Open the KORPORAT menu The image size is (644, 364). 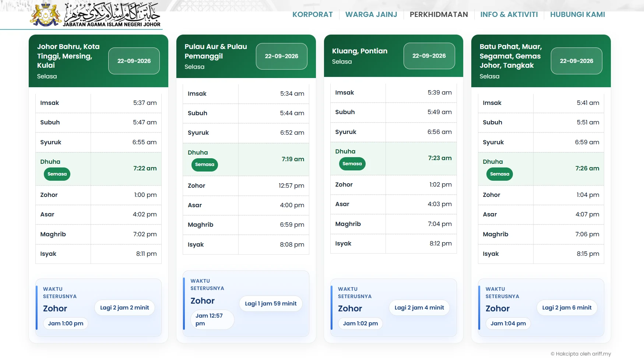coord(313,14)
